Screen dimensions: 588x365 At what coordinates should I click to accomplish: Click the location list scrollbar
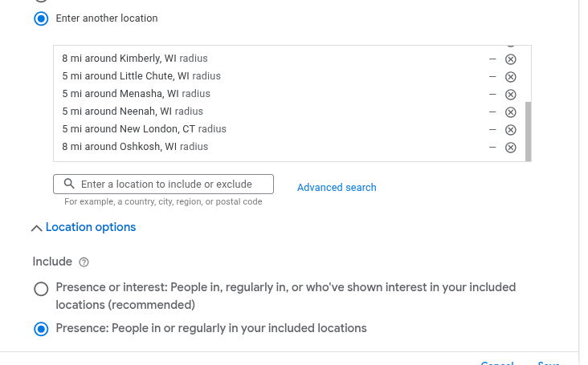tap(528, 128)
